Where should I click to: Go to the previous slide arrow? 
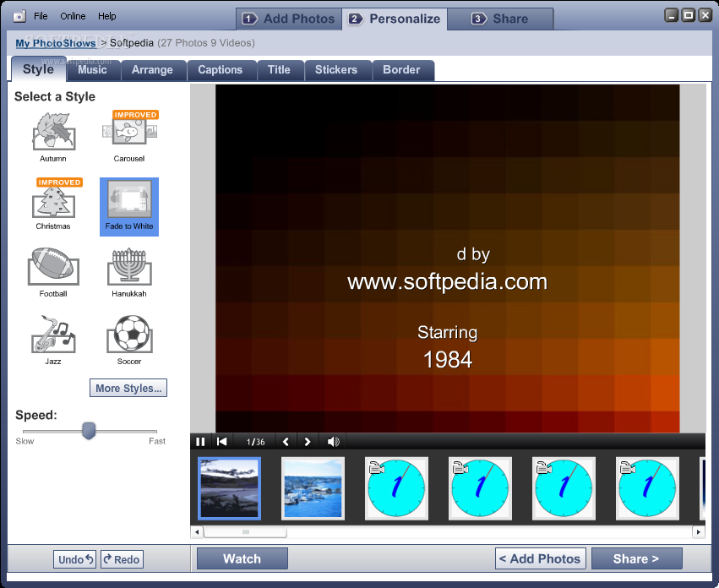coord(286,442)
